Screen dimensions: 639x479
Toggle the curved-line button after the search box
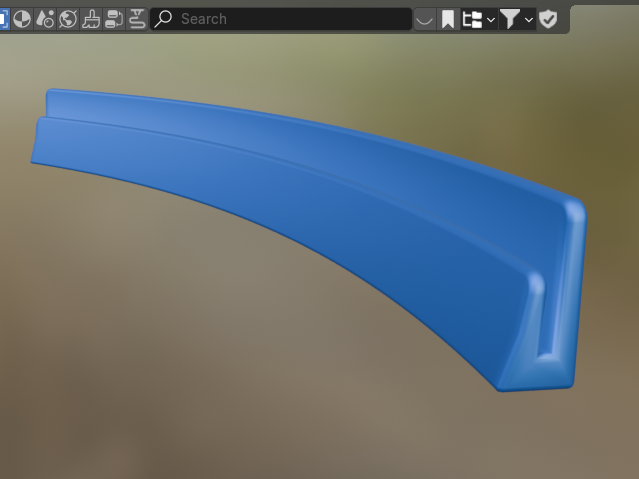coord(425,18)
